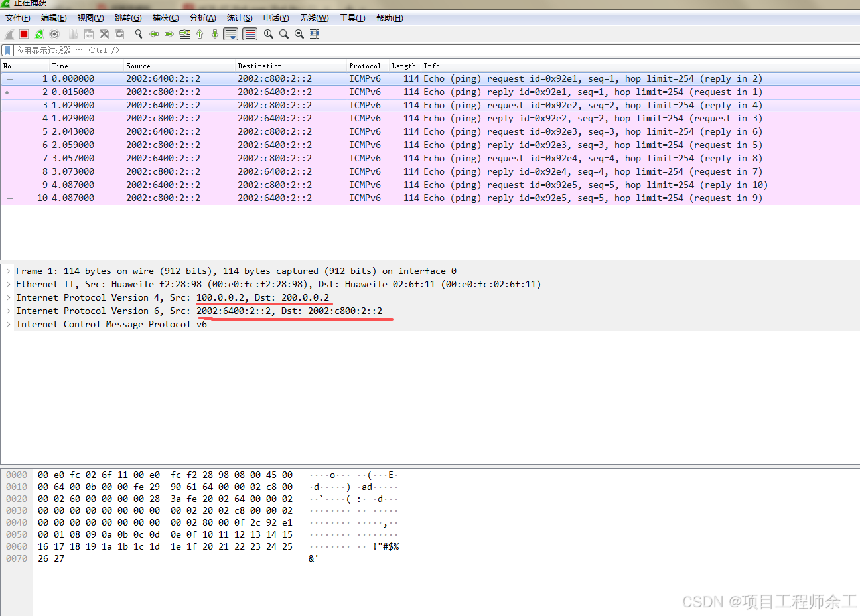860x616 pixels.
Task: Select packet 8 at time 3.073000
Action: (x=430, y=172)
